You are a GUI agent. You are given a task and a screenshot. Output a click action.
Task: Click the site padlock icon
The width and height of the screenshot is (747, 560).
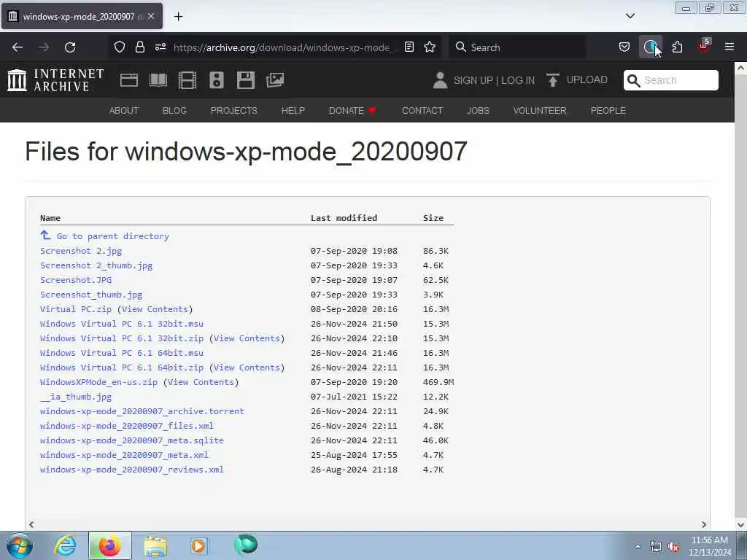(x=139, y=47)
